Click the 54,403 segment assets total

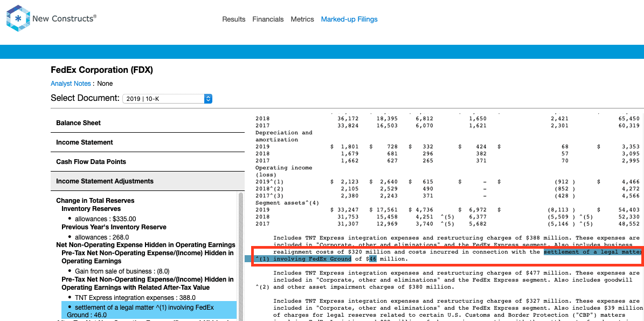[629, 210]
